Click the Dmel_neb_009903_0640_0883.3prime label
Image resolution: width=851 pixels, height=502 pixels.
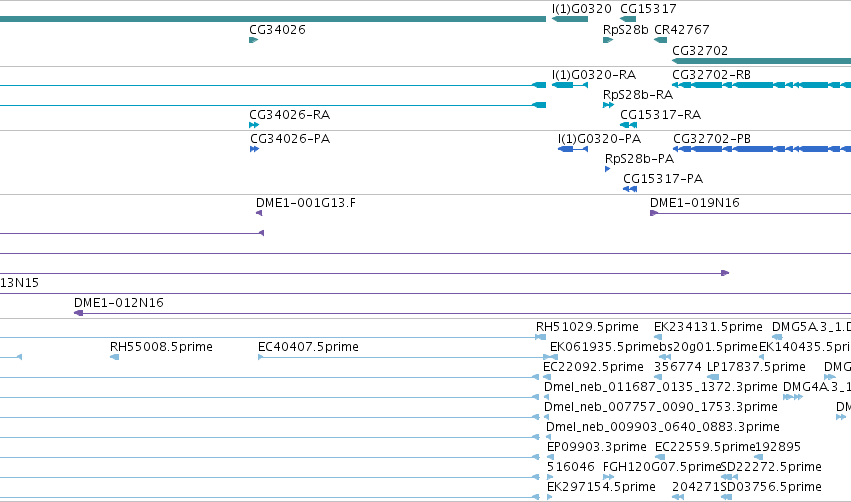click(663, 427)
